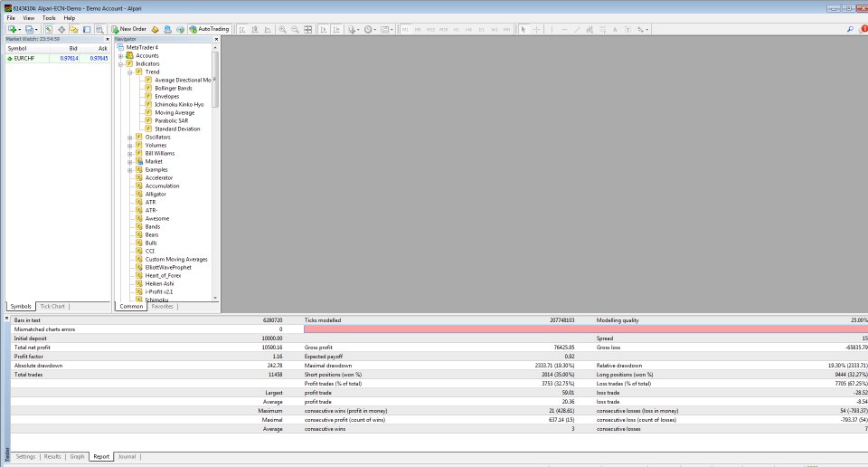Select the text label 'A' tool

[x=615, y=29]
